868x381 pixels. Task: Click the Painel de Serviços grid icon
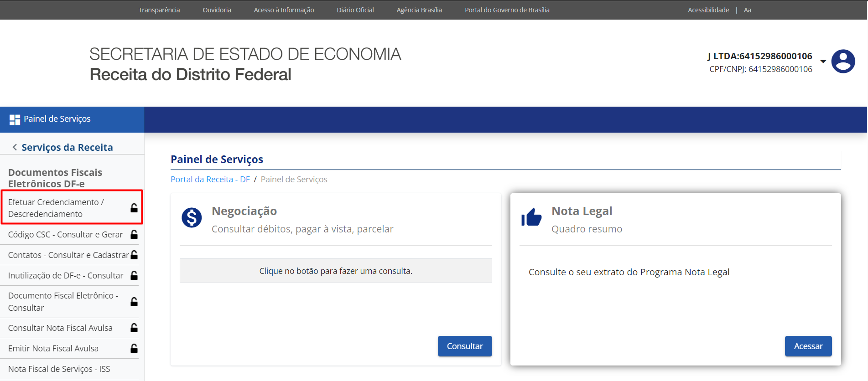15,119
